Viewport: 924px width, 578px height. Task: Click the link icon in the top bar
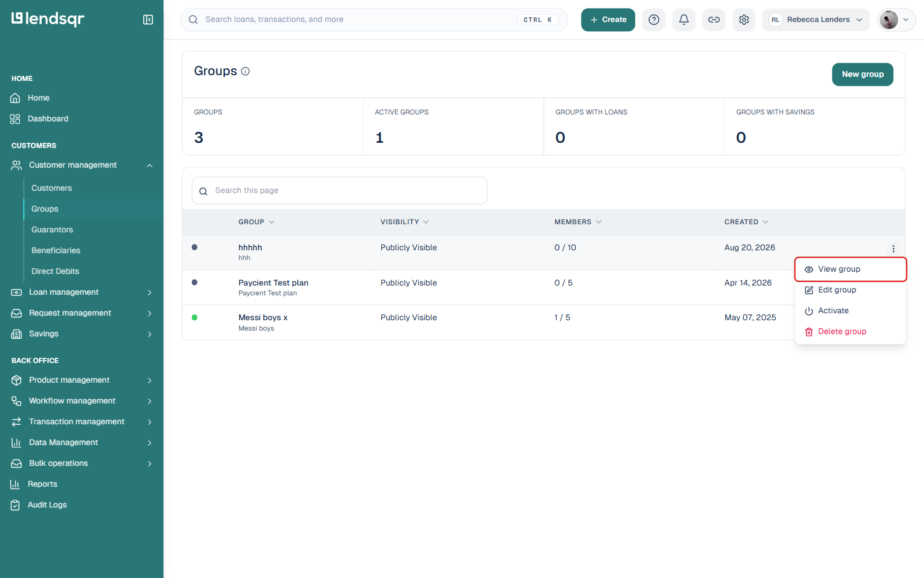[x=714, y=20]
